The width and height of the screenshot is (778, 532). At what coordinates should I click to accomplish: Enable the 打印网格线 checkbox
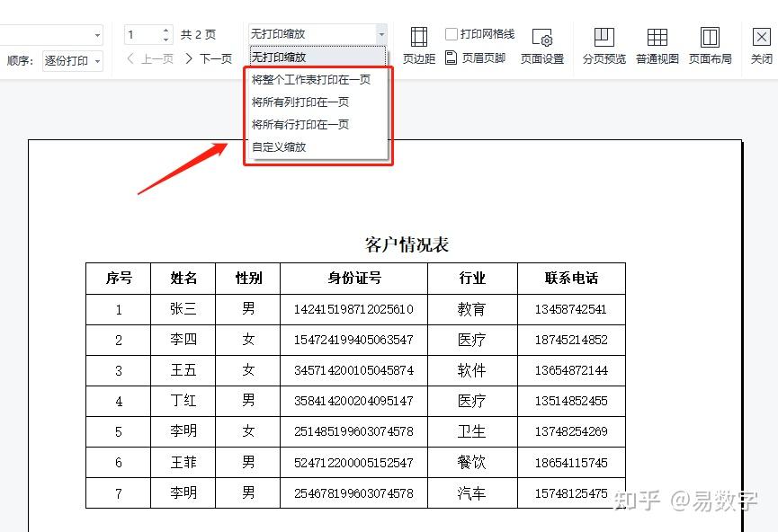(451, 34)
